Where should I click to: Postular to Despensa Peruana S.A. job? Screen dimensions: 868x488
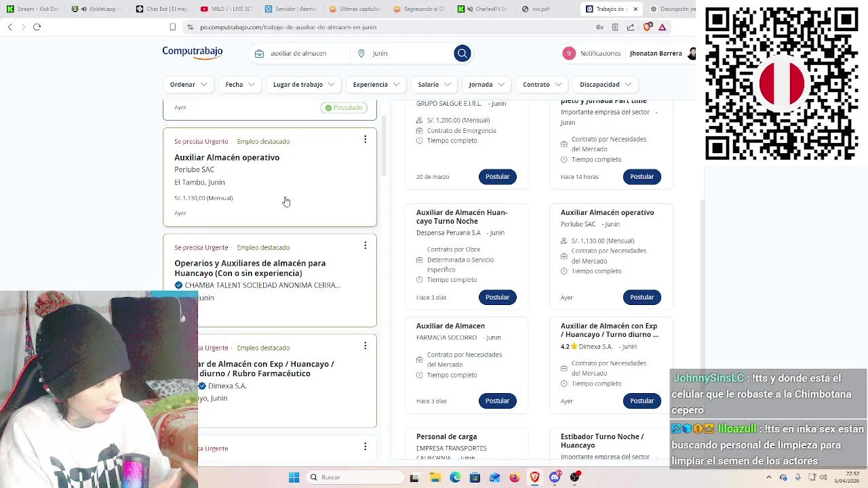click(497, 297)
